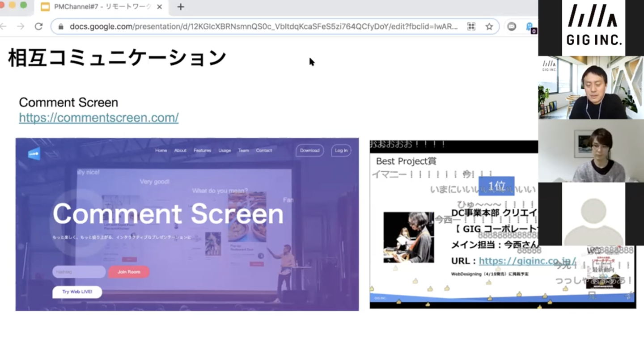The image size is (644, 343).
Task: Click the address bar URL
Action: coord(264,26)
